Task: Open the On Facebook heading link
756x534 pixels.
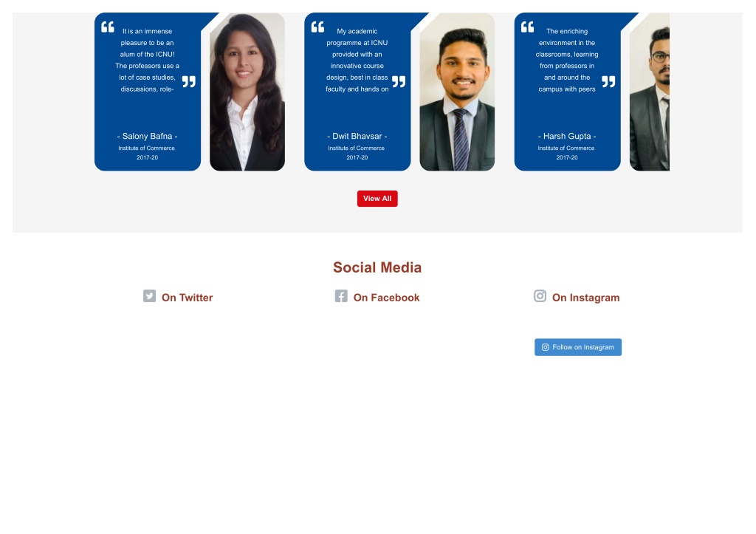Action: [386, 298]
